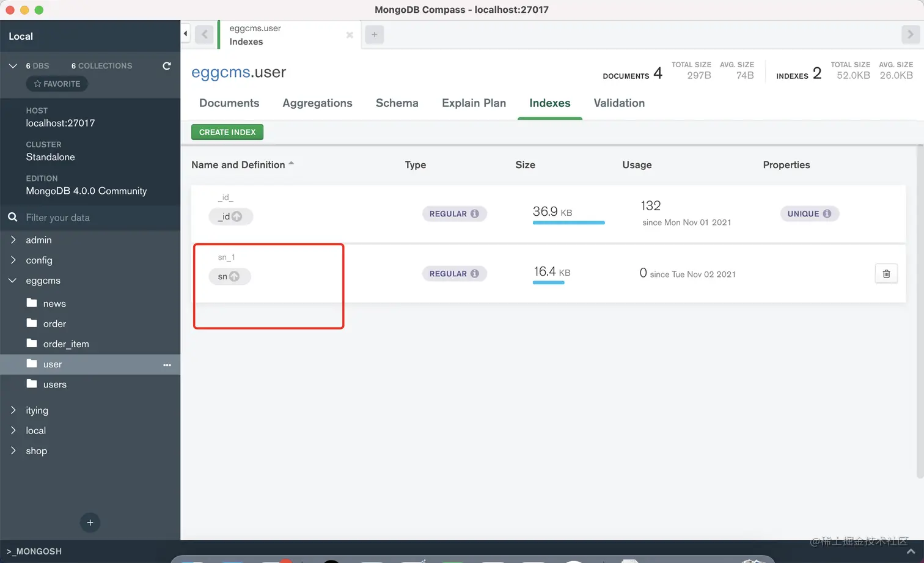This screenshot has height=563, width=924.
Task: Close the eggcms.user Indexes tab
Action: [x=350, y=35]
